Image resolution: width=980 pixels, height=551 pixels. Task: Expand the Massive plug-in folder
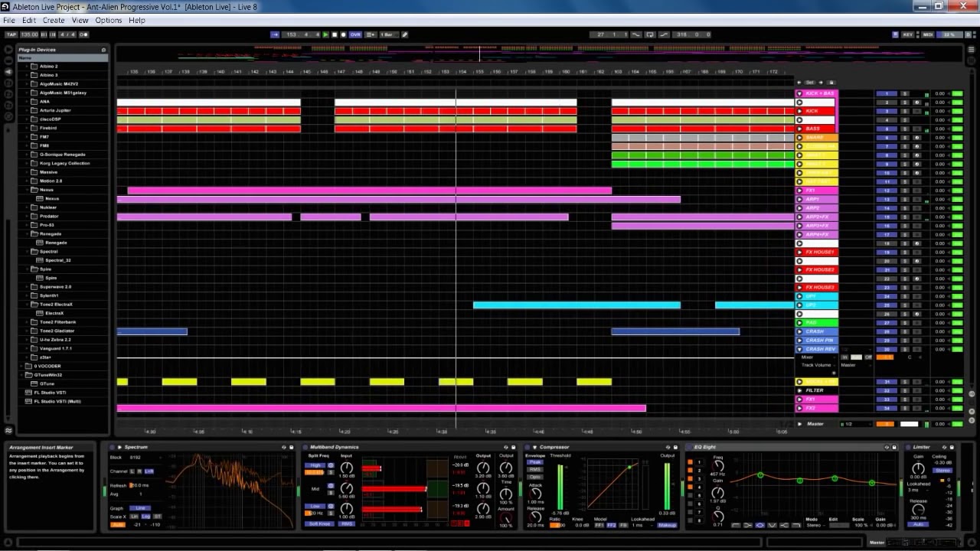click(x=27, y=172)
